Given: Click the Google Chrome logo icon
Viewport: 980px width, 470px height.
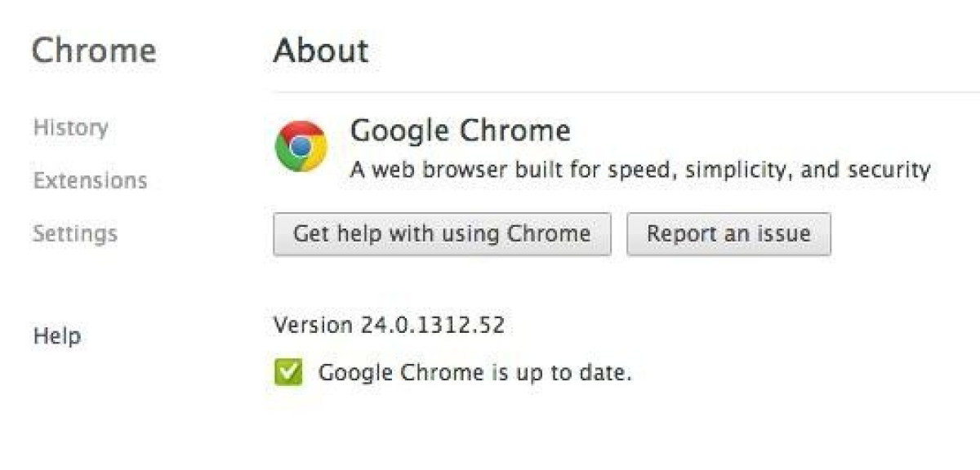Looking at the screenshot, I should (x=301, y=146).
